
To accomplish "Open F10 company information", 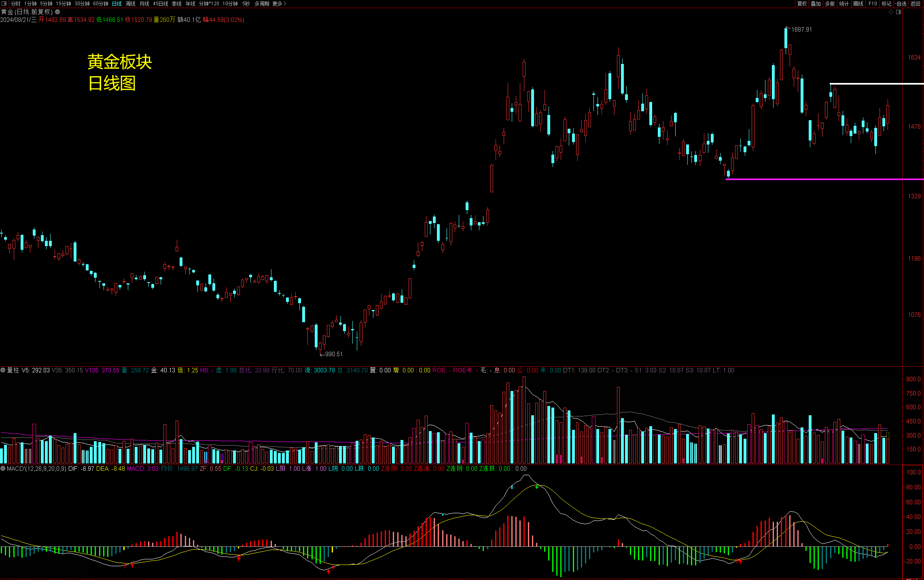I will [873, 4].
